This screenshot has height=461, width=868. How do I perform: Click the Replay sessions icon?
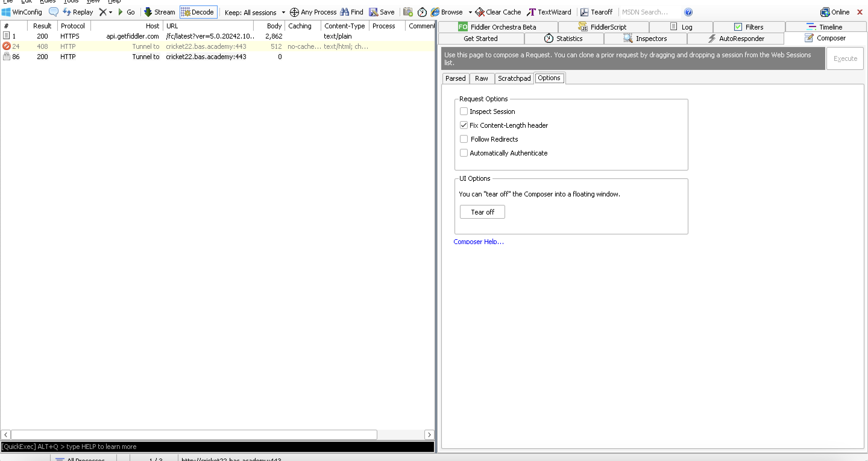click(67, 12)
